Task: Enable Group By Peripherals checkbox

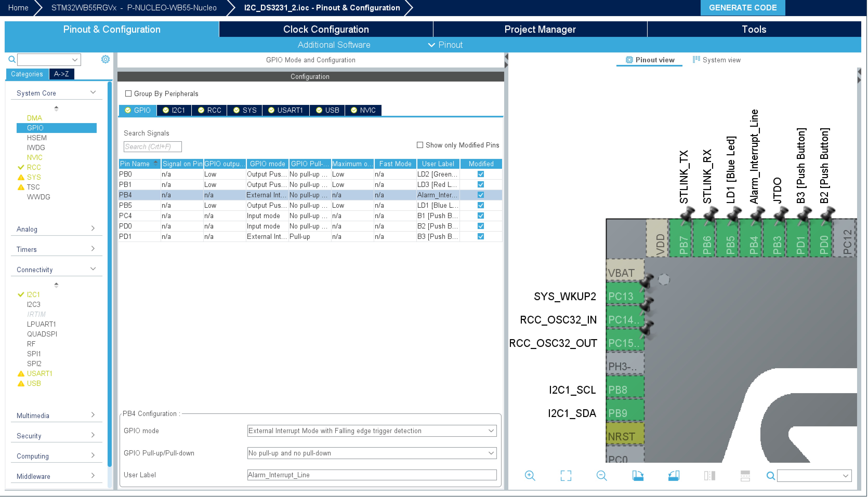Action: pos(128,93)
